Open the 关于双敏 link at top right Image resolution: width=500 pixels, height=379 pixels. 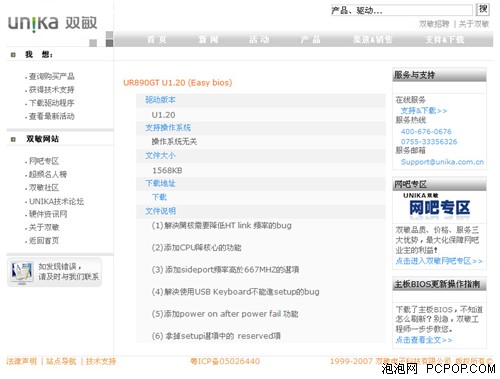474,24
